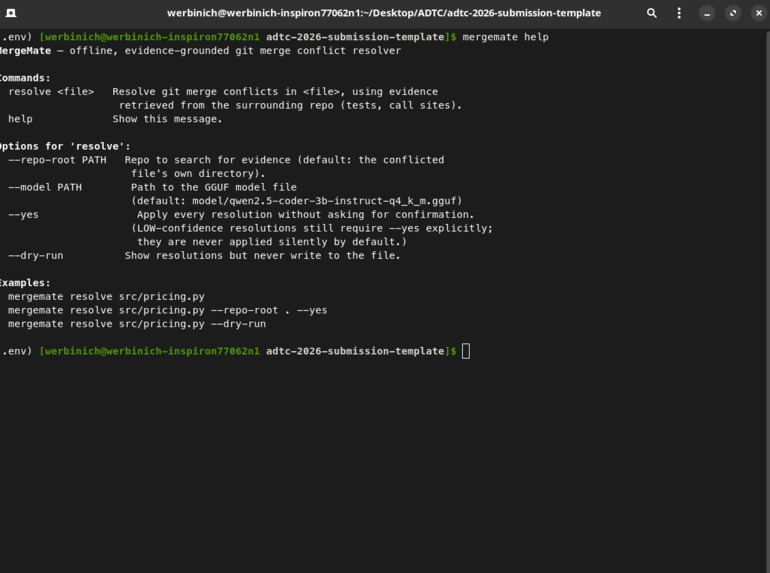Click example ending with '--repo-root . --yes'

[x=167, y=310]
